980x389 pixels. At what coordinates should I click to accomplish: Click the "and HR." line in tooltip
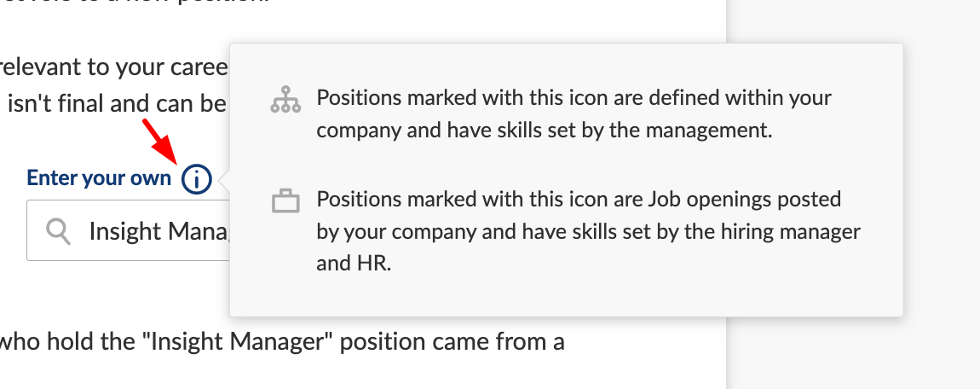click(354, 264)
